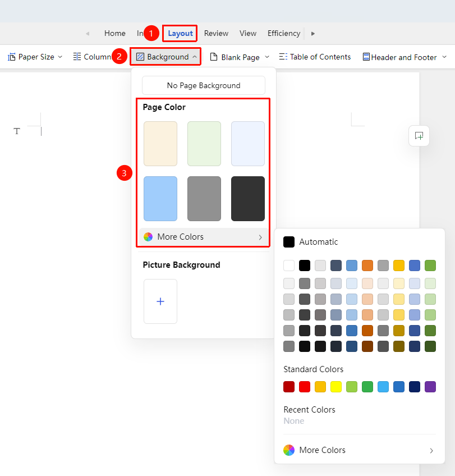Open the Paper Size dropdown

(x=35, y=57)
